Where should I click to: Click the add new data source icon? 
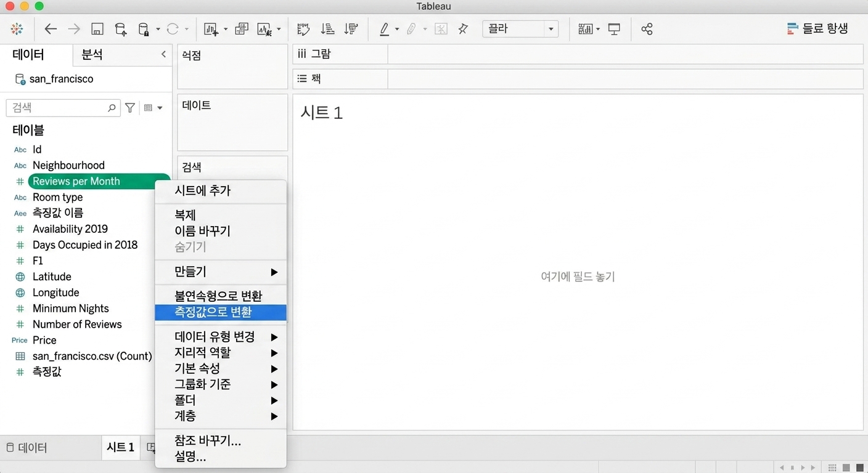coord(121,29)
